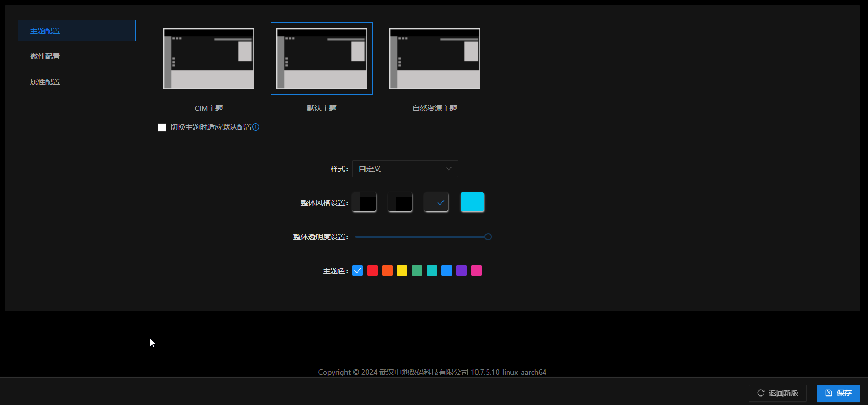Image resolution: width=868 pixels, height=405 pixels.
Task: Click the 自然资源主题 label text
Action: pyautogui.click(x=435, y=108)
